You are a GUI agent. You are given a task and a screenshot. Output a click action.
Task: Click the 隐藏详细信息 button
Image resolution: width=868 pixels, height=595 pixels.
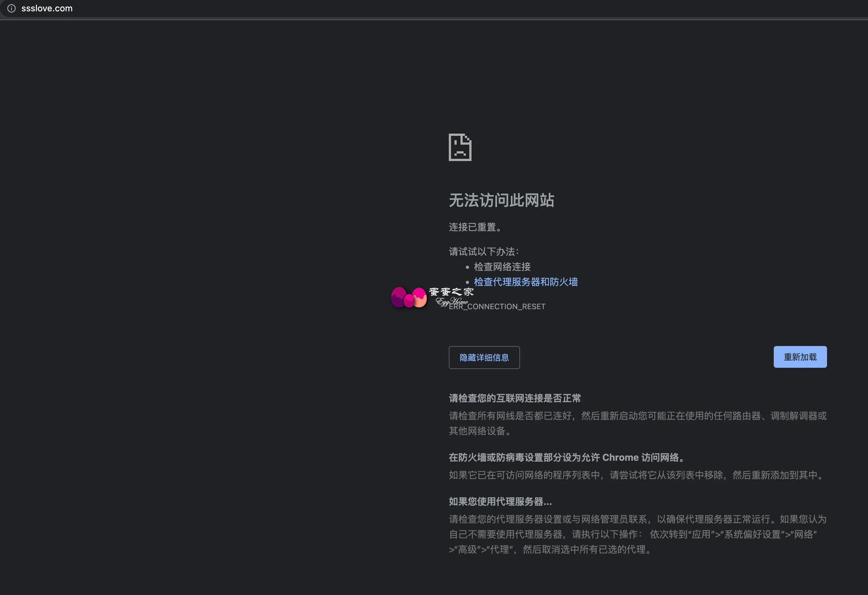(x=484, y=357)
